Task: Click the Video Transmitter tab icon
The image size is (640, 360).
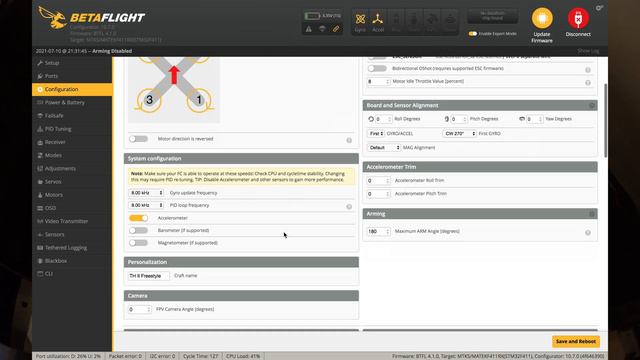Action: 40,221
